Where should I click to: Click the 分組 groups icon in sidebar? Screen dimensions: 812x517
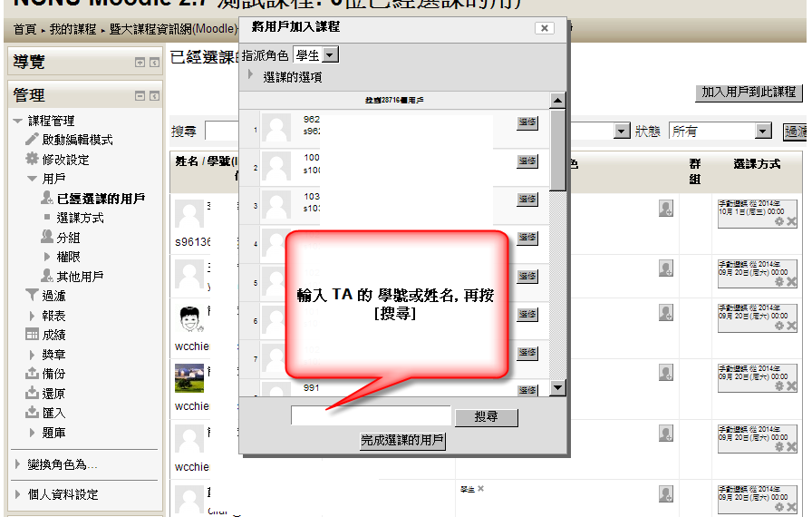click(47, 237)
